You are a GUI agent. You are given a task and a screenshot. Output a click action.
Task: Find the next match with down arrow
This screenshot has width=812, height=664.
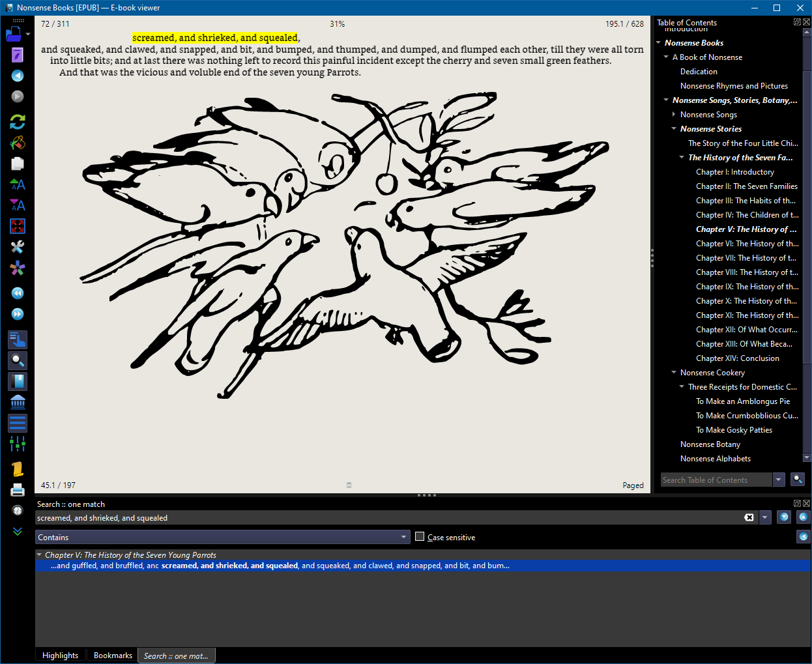pyautogui.click(x=784, y=517)
